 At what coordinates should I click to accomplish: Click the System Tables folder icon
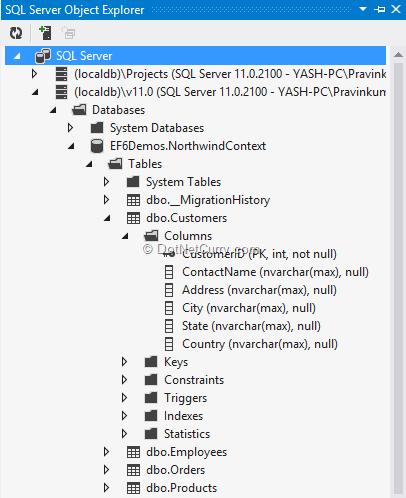[x=133, y=182]
